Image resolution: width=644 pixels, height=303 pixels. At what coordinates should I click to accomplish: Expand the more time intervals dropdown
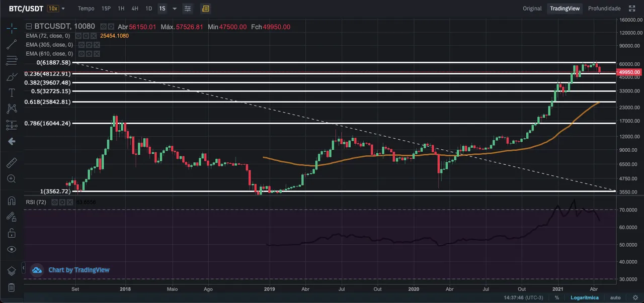(175, 9)
